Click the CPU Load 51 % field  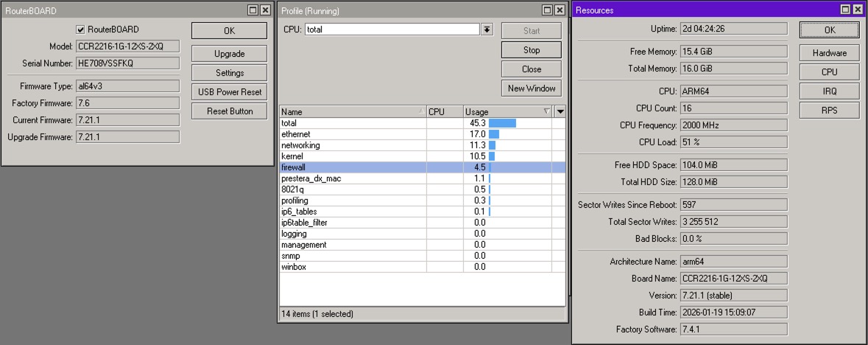click(x=733, y=142)
